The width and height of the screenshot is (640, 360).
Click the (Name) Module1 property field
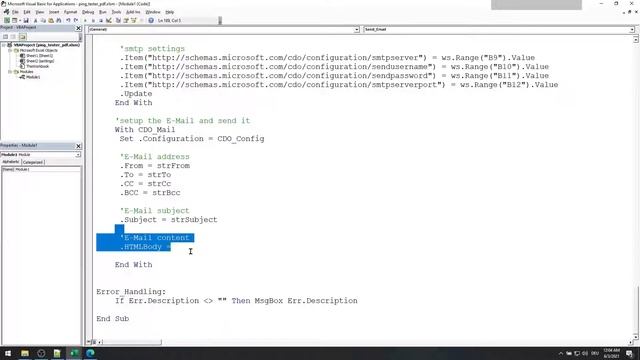click(x=41, y=169)
